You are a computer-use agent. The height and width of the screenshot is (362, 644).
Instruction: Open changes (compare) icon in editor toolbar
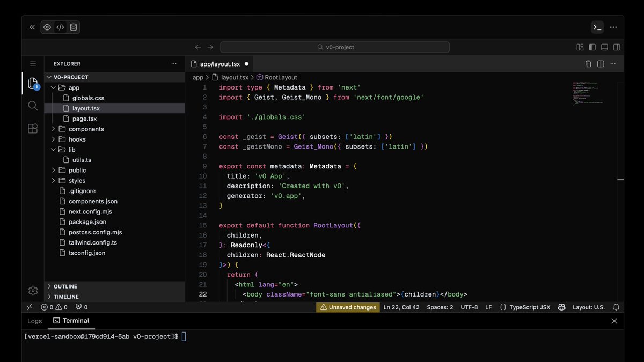pos(588,64)
